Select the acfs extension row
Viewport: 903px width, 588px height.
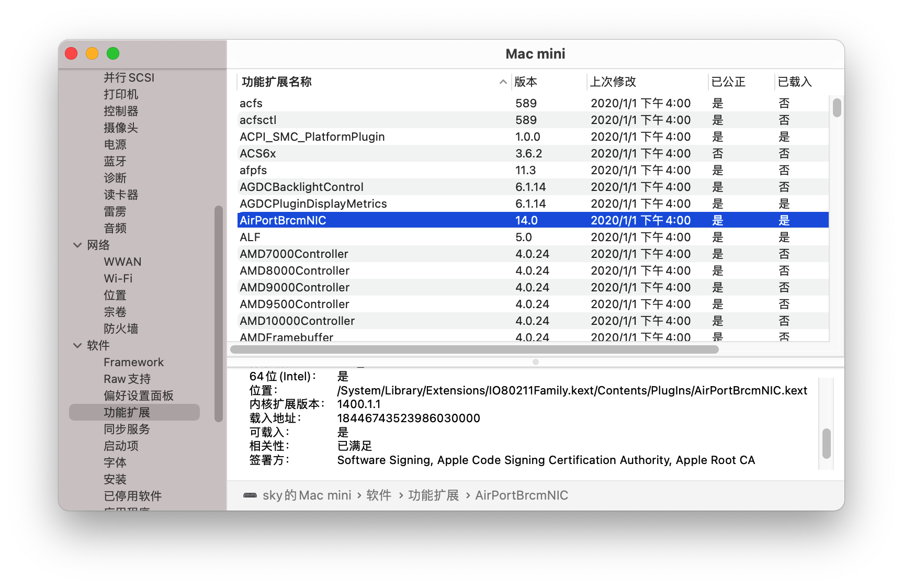point(533,103)
